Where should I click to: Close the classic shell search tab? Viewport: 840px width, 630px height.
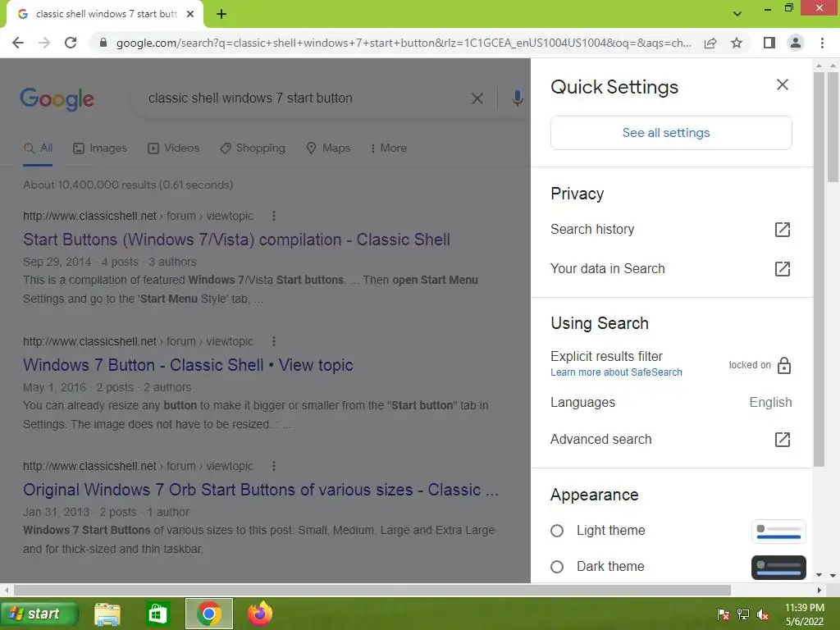[190, 14]
